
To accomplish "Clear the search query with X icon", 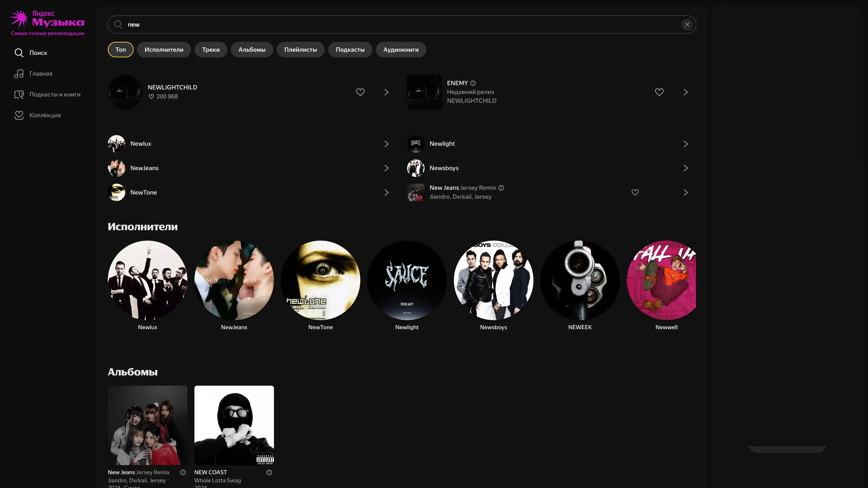I will click(687, 25).
